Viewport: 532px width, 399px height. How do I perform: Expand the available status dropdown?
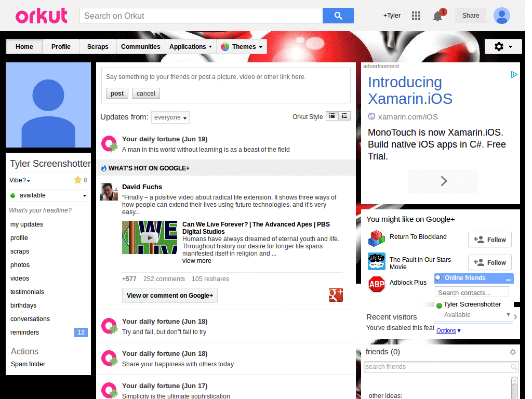(x=85, y=195)
